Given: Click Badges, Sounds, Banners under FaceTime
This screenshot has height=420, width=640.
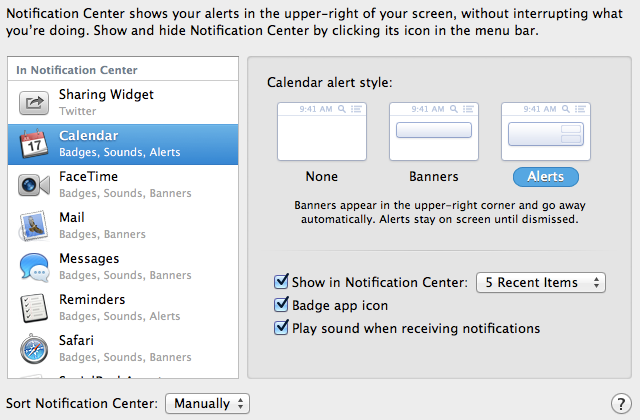Looking at the screenshot, I should (125, 193).
